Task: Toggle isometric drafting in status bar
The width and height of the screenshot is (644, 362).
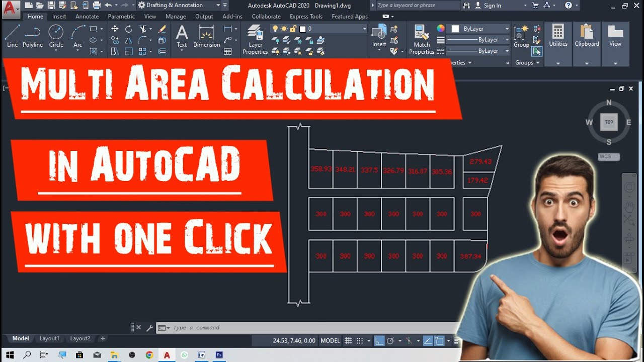Action: pos(409,340)
